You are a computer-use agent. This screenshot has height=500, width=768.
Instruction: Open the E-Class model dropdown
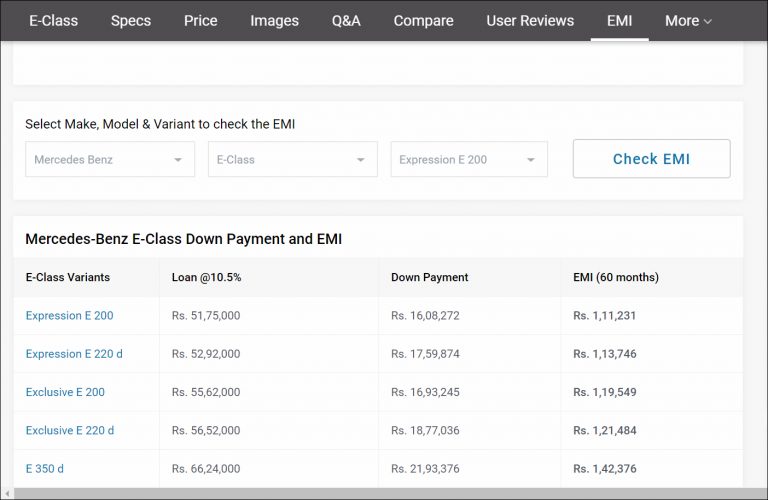292,160
